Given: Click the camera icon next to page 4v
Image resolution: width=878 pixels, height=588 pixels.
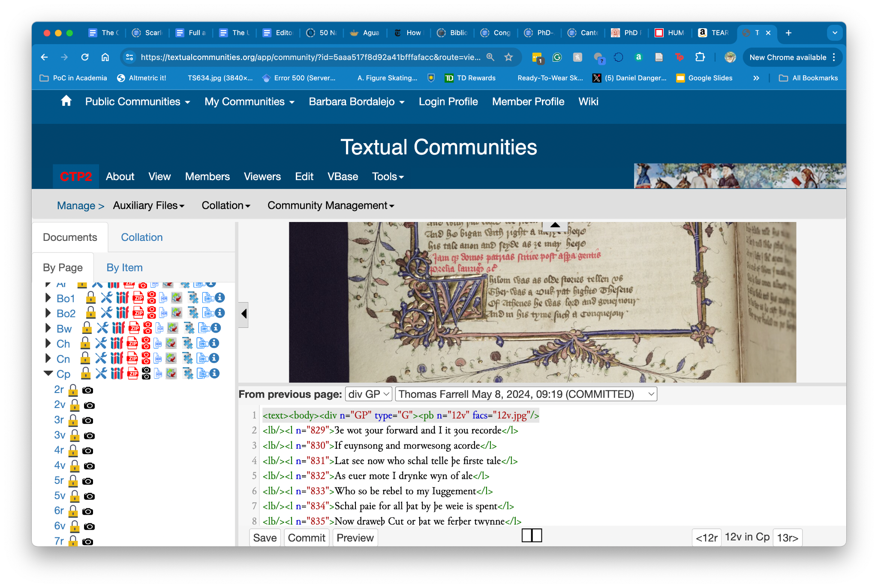Looking at the screenshot, I should click(89, 466).
